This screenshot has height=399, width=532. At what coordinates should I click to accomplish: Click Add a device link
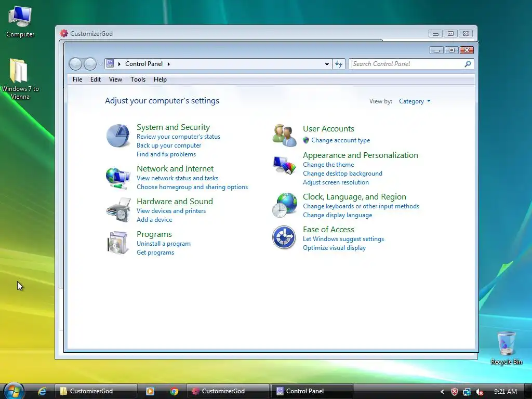154,220
